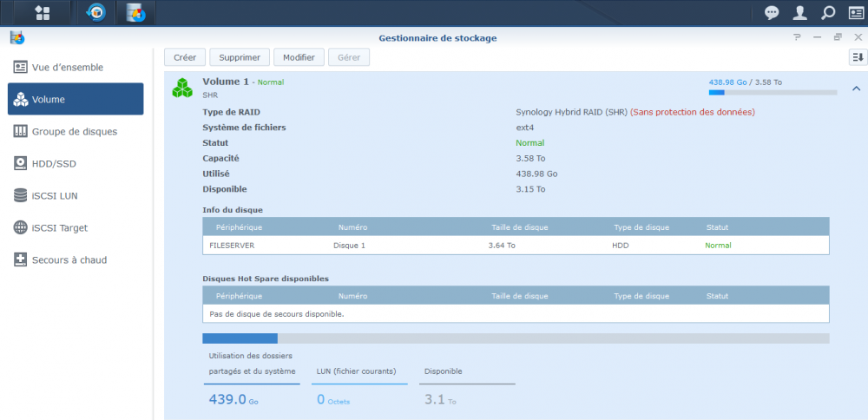Click the Normal status in disk row
This screenshot has height=420, width=868.
tap(718, 245)
